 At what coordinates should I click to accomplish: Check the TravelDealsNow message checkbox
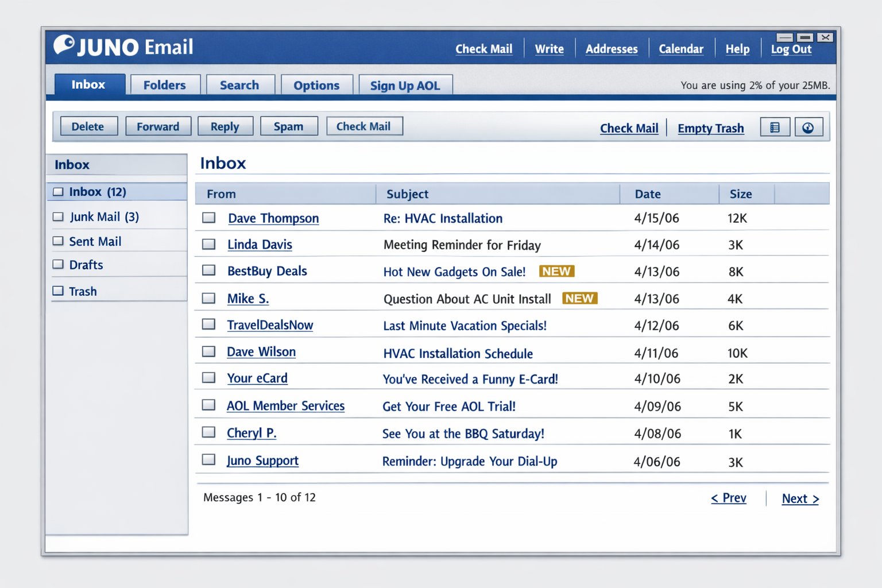209,324
